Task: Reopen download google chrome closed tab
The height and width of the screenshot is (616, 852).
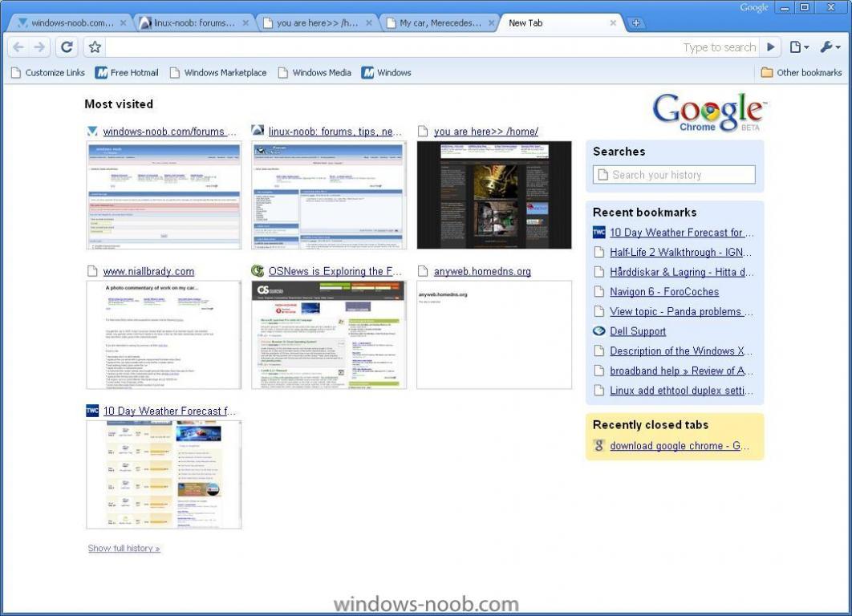Action: pyautogui.click(x=680, y=446)
